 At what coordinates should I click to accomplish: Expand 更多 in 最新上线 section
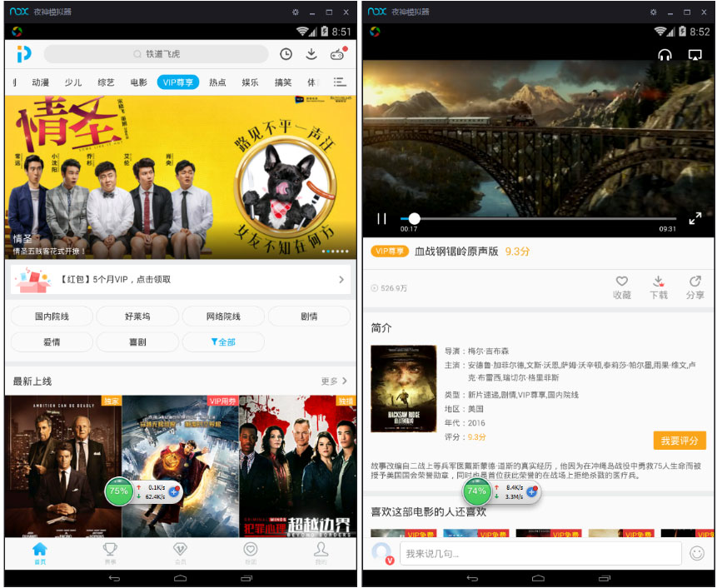coord(334,381)
